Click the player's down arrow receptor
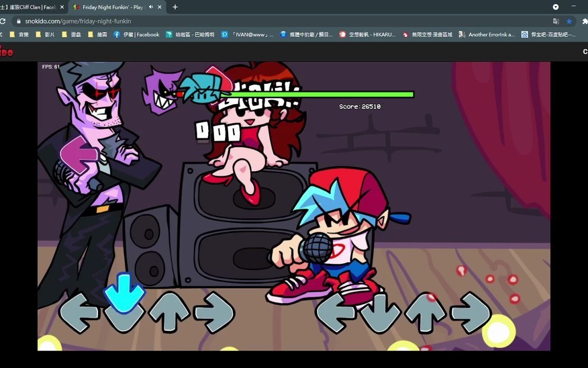 click(x=381, y=313)
